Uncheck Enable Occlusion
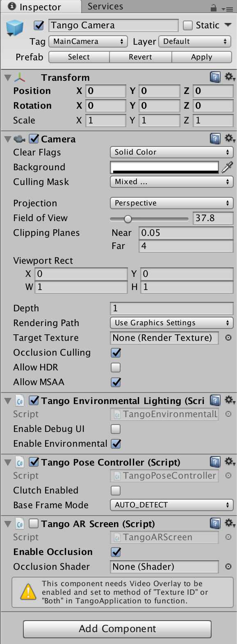The width and height of the screenshot is (237, 644). point(116,552)
